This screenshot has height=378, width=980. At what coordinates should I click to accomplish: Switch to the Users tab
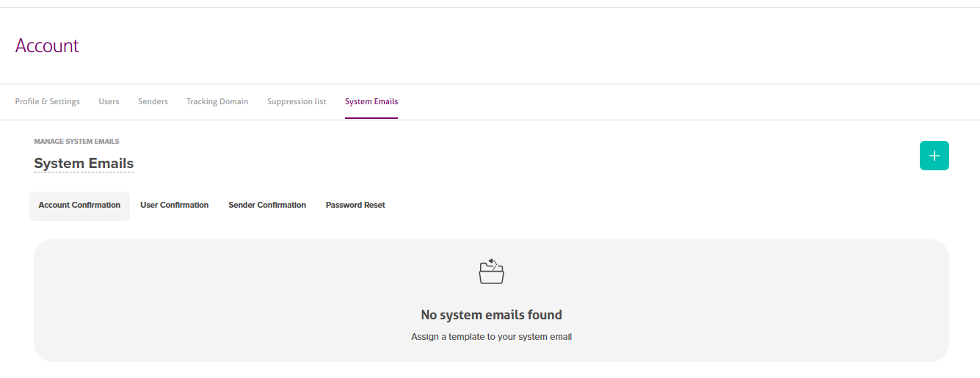pos(109,101)
